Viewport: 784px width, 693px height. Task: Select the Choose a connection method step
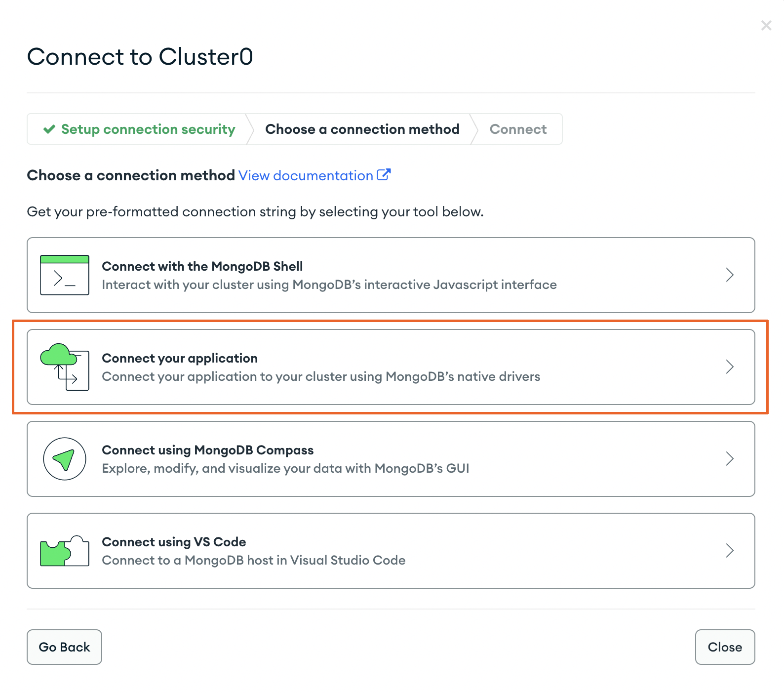click(x=362, y=129)
